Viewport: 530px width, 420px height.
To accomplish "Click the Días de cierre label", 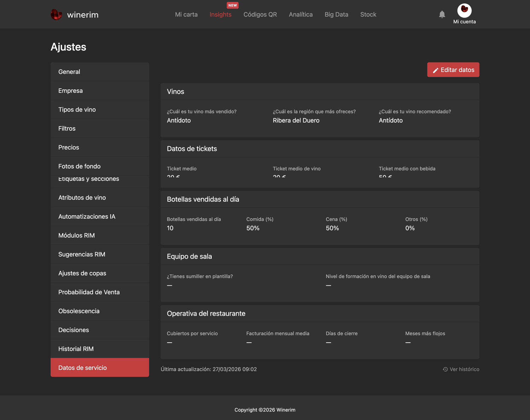I will pyautogui.click(x=342, y=333).
